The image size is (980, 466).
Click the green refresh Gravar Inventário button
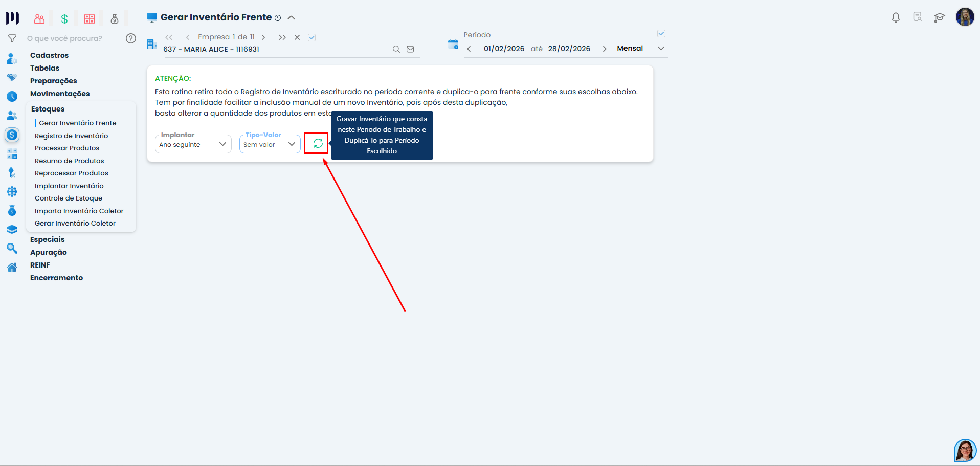tap(318, 143)
